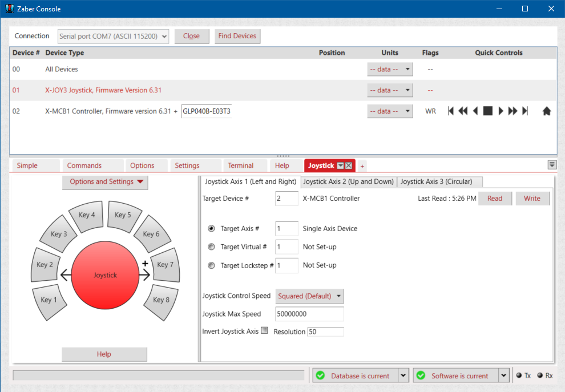
Task: Select Key 6 on the joystick diagram
Action: [x=151, y=234]
